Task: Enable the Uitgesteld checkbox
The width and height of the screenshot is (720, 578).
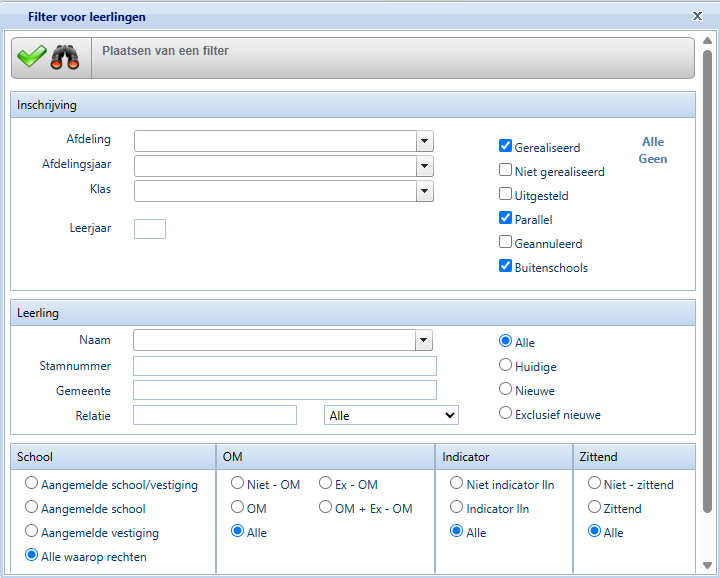Action: point(505,194)
